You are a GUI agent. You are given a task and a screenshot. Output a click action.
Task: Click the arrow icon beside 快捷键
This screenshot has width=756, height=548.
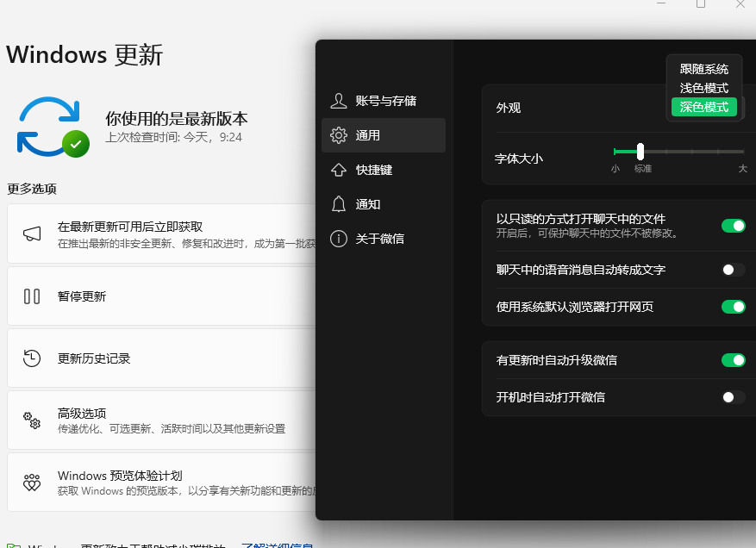point(339,170)
